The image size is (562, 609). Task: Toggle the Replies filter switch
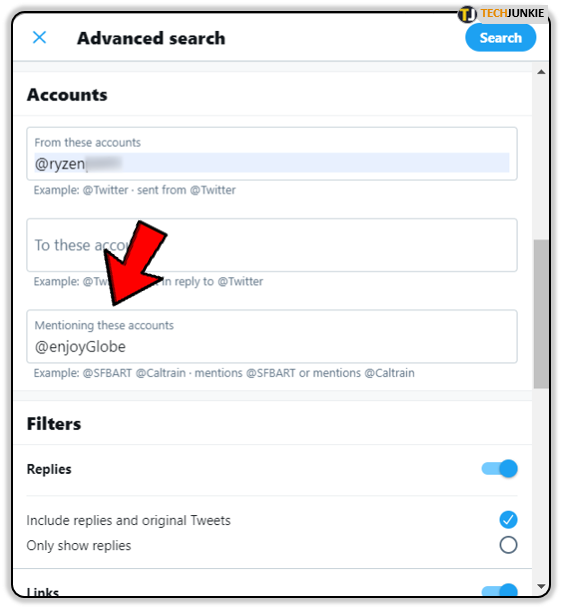[499, 468]
